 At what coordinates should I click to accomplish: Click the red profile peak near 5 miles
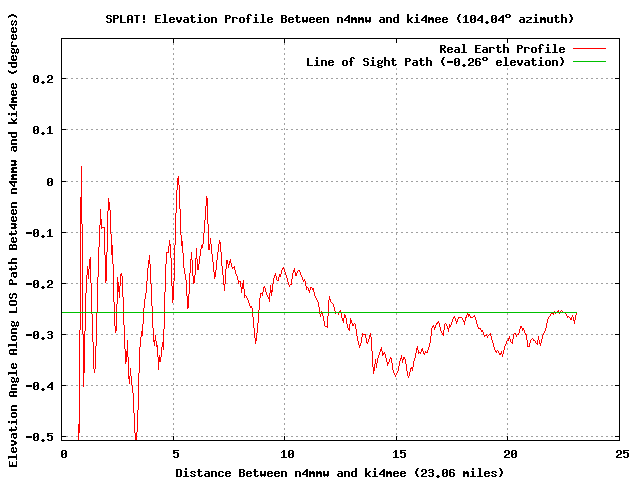[178, 178]
